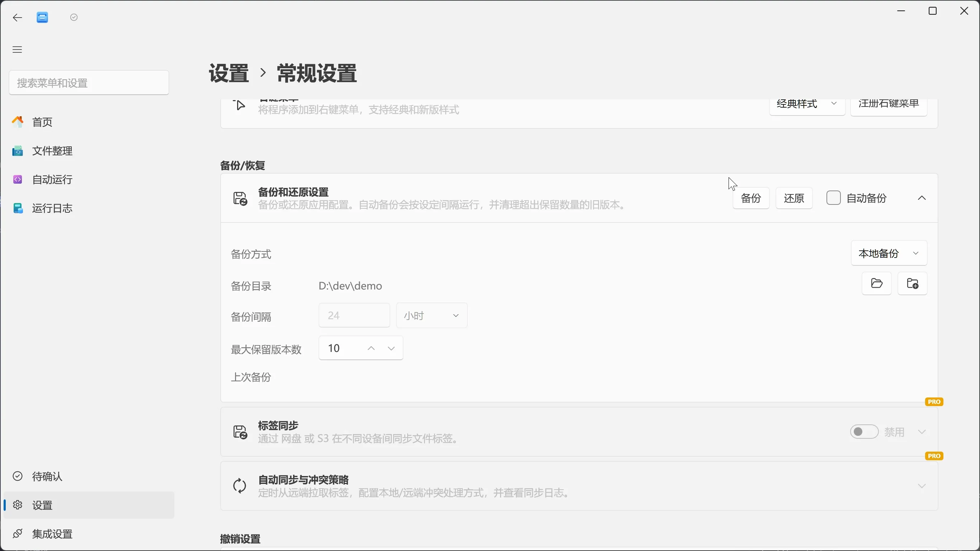The image size is (980, 551).
Task: Click the 设置 breadcrumb link
Action: [x=228, y=73]
